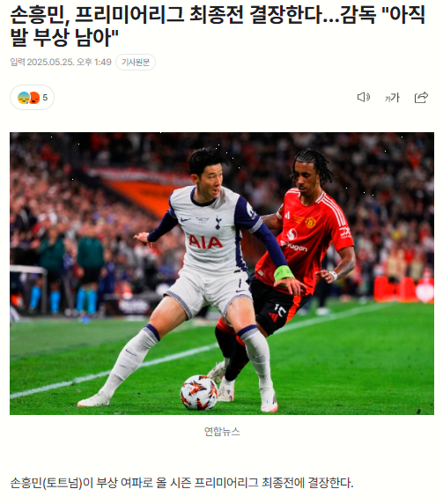Open reactions via the count 5
443x504 pixels.
[x=45, y=98]
